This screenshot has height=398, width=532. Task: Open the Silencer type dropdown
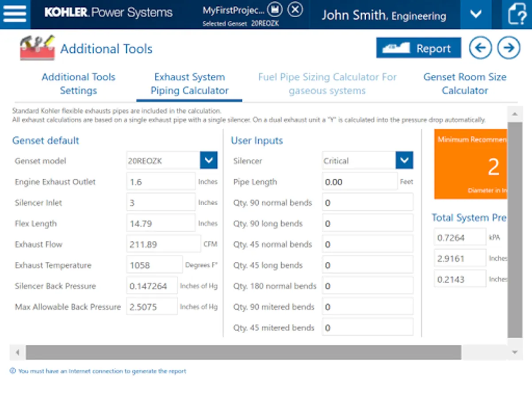click(x=404, y=161)
